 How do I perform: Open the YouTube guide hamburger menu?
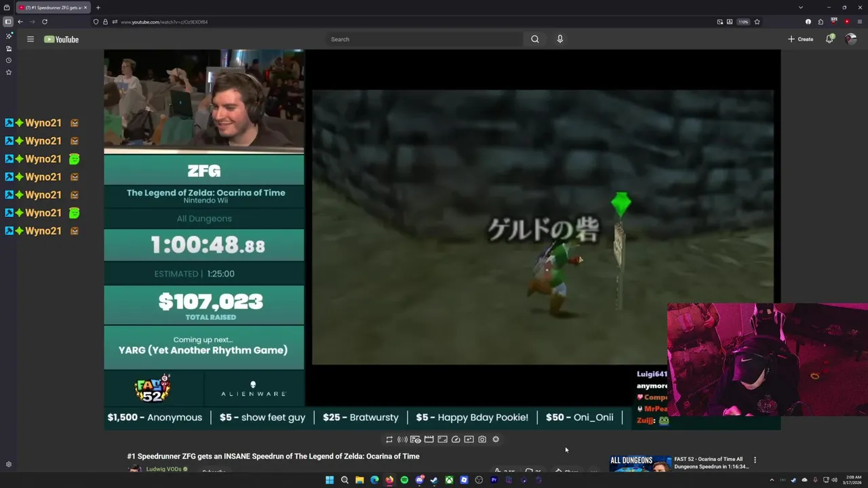tap(30, 39)
